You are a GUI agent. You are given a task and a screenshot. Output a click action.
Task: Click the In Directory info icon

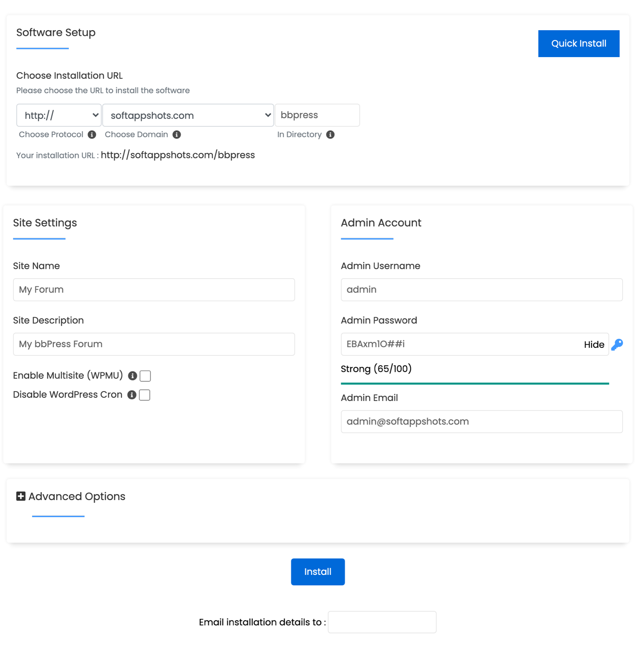click(330, 134)
